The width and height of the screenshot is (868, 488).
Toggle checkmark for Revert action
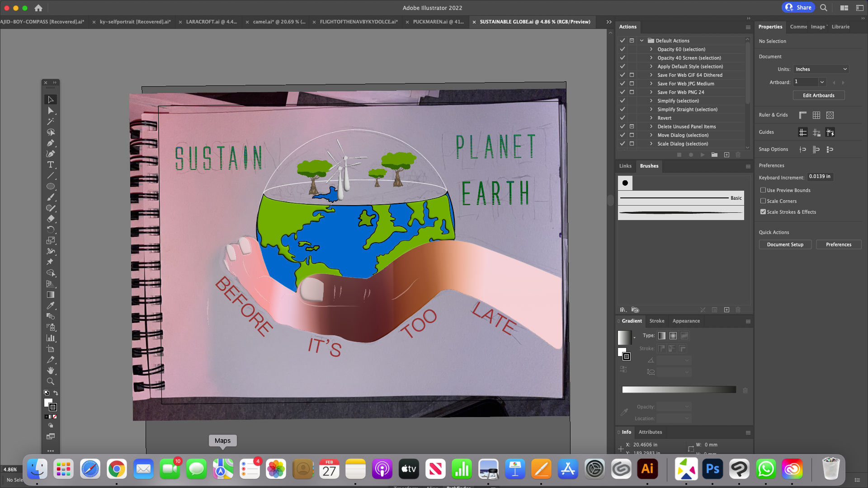[623, 118]
